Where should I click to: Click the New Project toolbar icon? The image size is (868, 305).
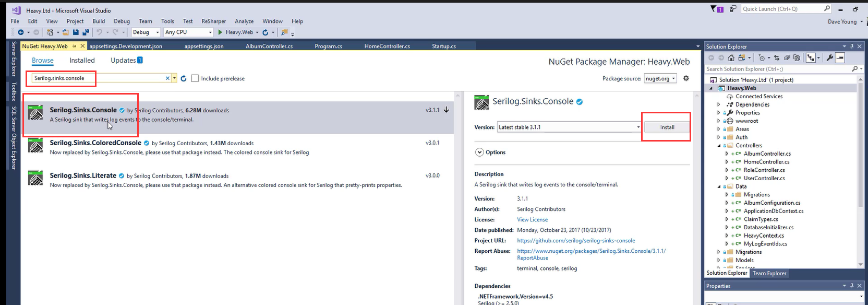tap(50, 32)
